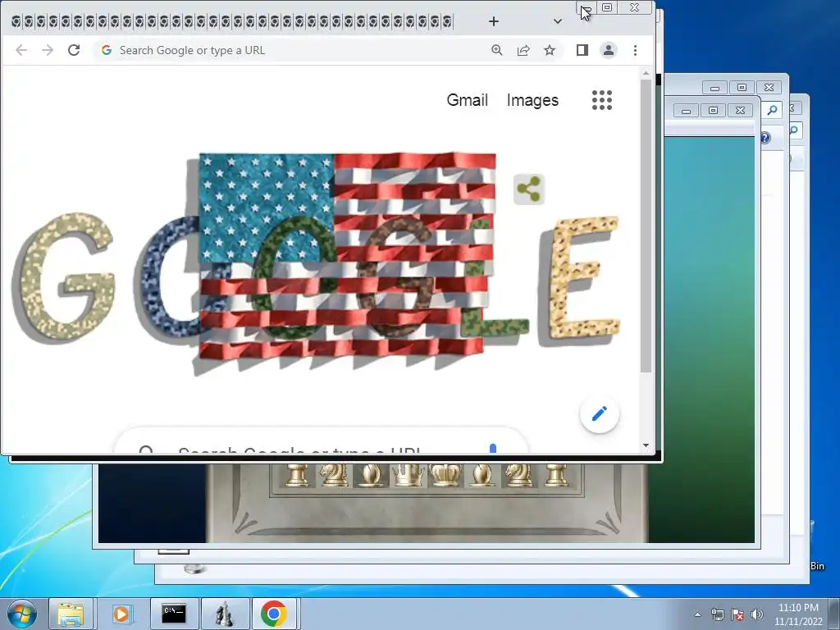
Task: Switch to Chess Titans in taskbar
Action: pos(225,614)
